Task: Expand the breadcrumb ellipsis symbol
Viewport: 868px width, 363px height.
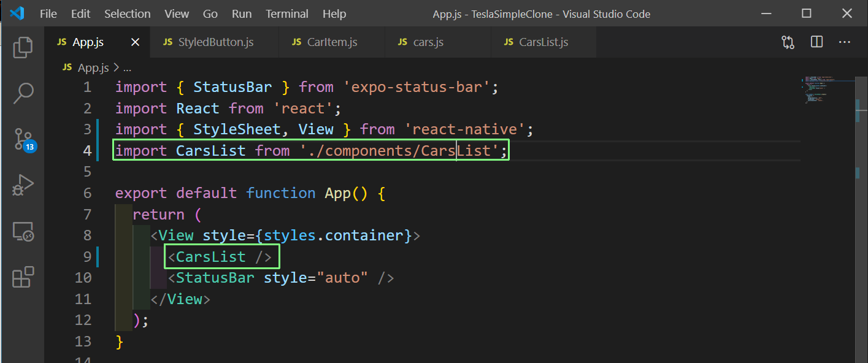Action: [127, 68]
